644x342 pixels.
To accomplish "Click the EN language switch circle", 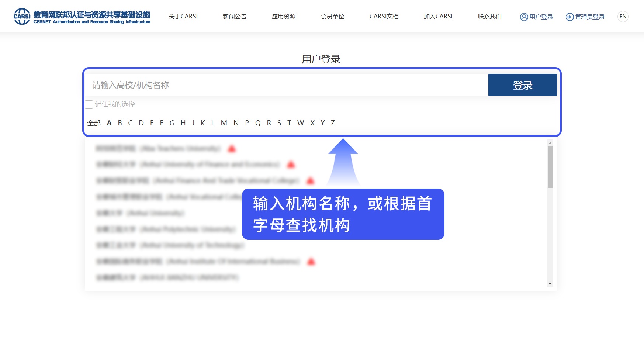I will point(623,16).
